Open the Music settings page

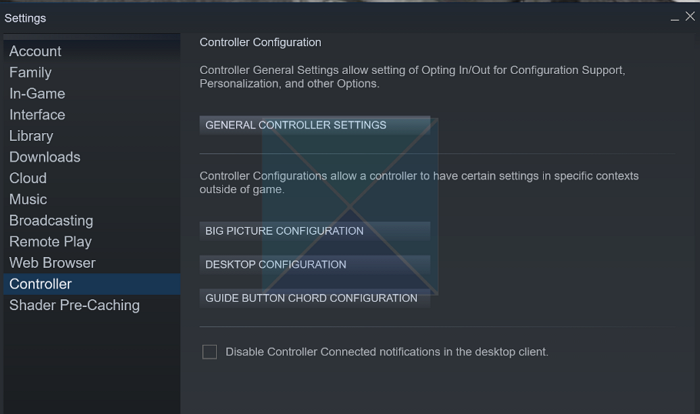28,199
